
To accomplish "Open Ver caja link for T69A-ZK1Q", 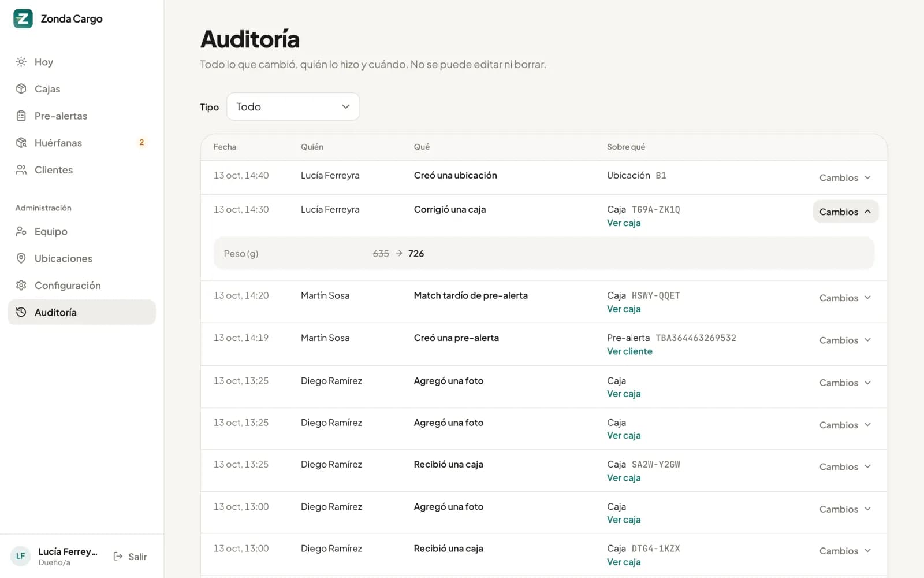I will [x=624, y=223].
